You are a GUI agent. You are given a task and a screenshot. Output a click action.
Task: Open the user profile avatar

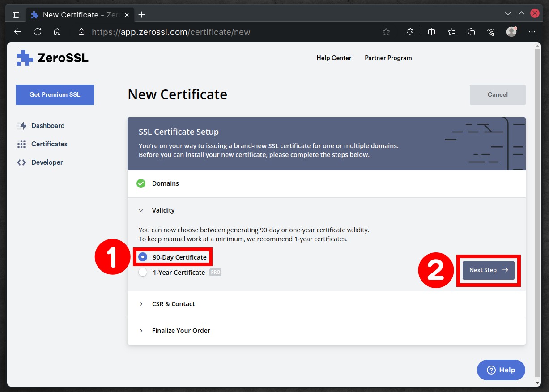tap(511, 32)
